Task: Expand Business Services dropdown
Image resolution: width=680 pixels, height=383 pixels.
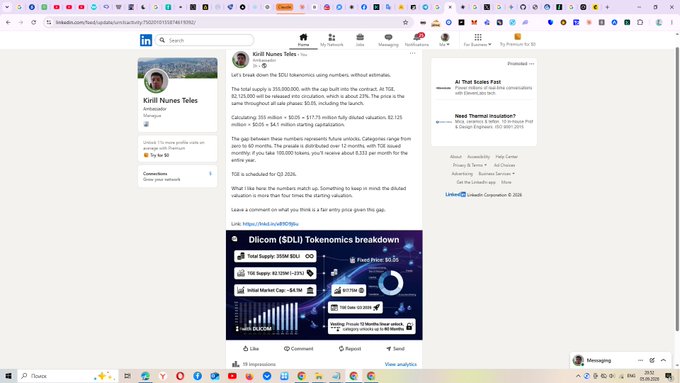Action: (x=497, y=173)
